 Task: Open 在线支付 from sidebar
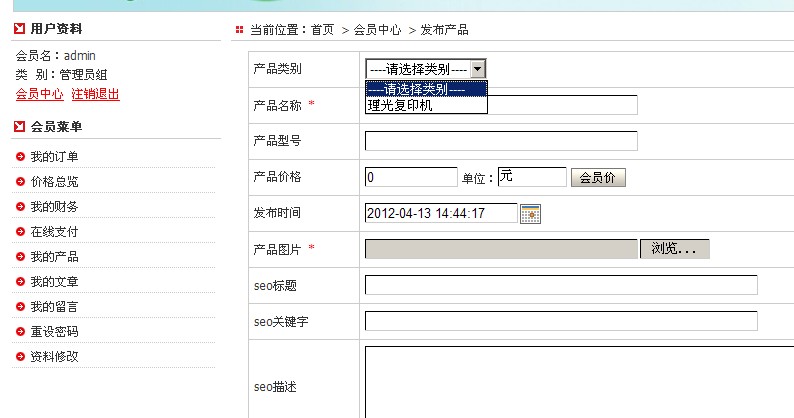coord(54,232)
